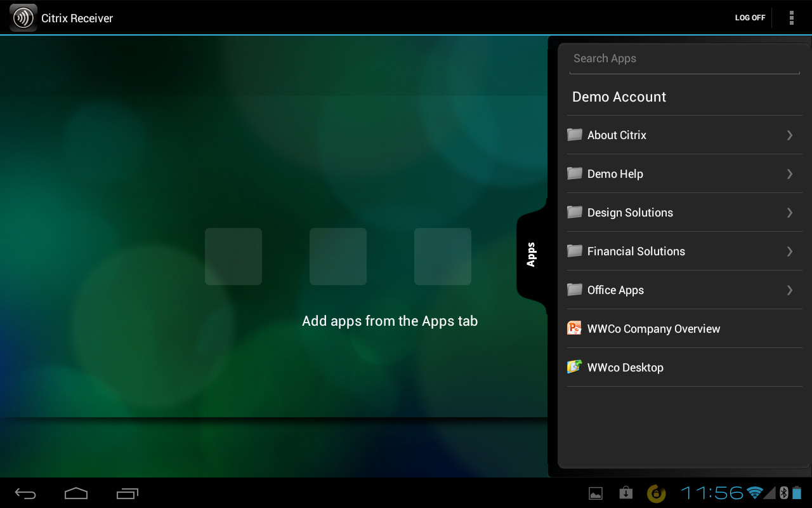This screenshot has width=812, height=508.
Task: Open the About Citrix label
Action: tap(617, 135)
